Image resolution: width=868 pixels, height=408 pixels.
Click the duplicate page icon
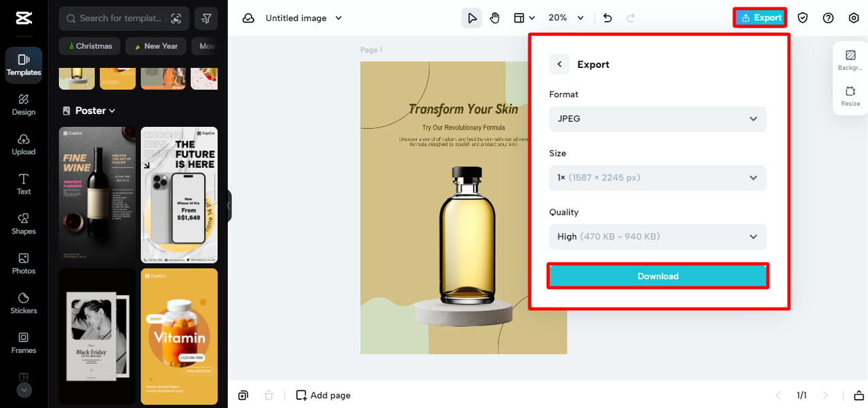243,395
